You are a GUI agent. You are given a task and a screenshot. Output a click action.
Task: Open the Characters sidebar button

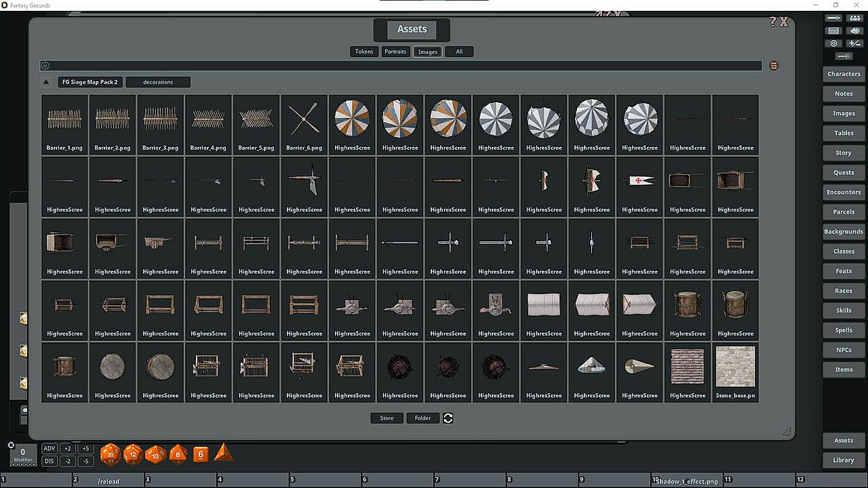coord(844,74)
